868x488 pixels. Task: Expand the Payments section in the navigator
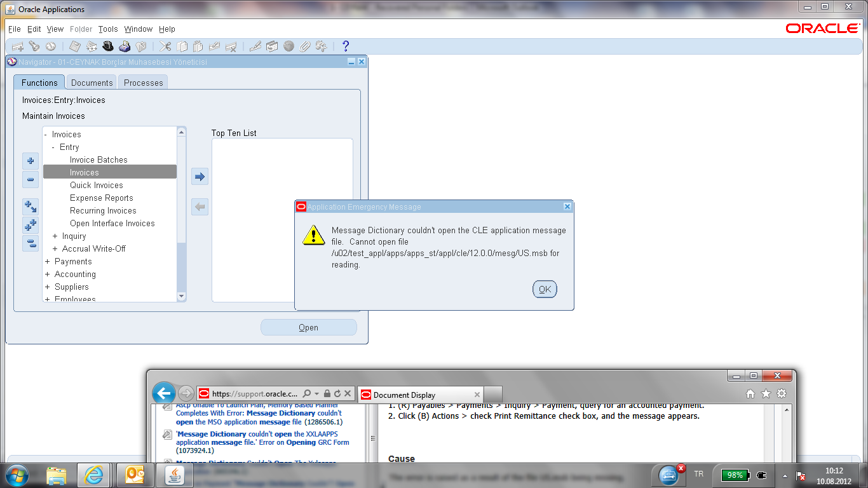[x=46, y=261]
